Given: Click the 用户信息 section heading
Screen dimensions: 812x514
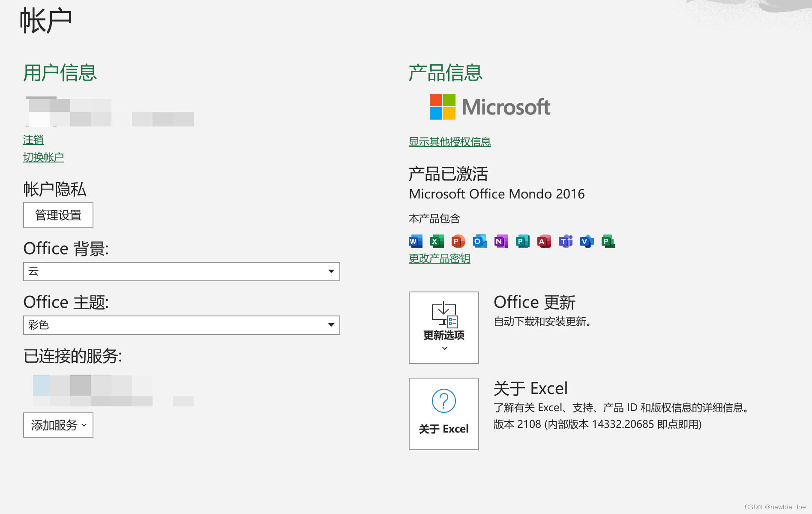Looking at the screenshot, I should pyautogui.click(x=60, y=72).
